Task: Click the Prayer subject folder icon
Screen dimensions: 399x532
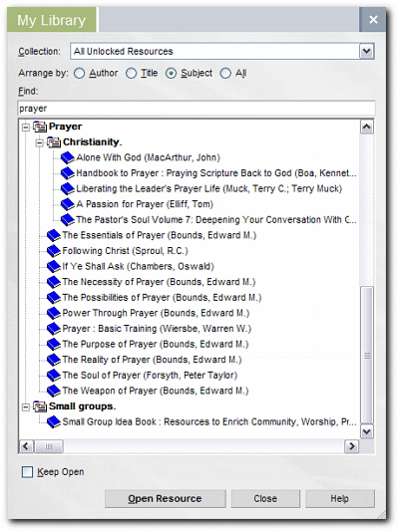Action: 40,127
